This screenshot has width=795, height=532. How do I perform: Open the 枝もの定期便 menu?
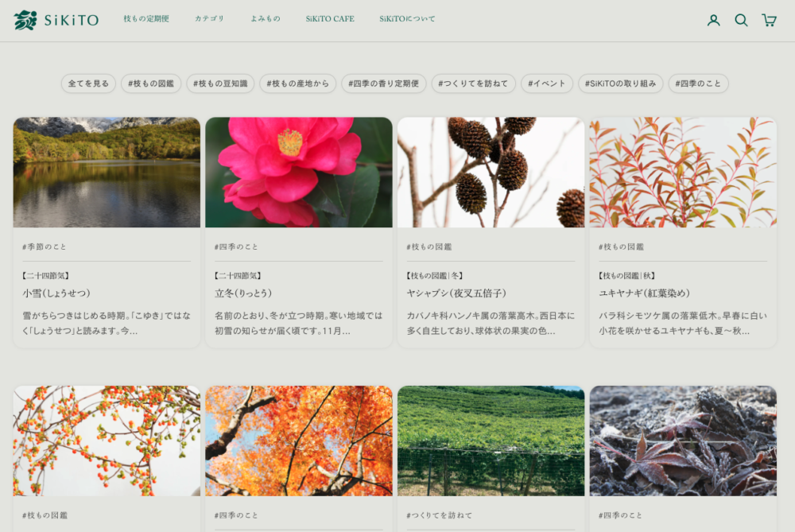(x=146, y=19)
